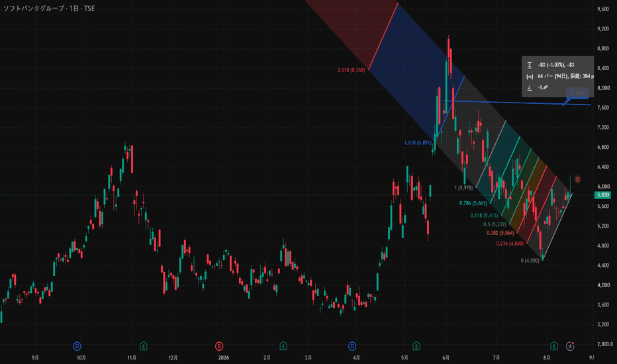Viewport: 617px width, 364px height.
Task: Click the 4,000 price axis label
Action: (x=603, y=285)
